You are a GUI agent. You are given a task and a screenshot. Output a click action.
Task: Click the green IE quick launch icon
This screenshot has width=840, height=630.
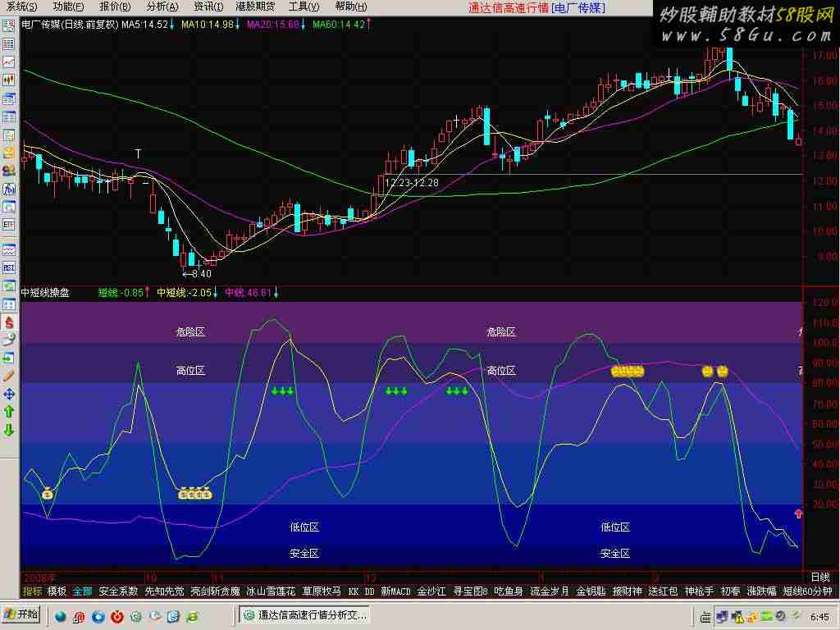(192, 617)
